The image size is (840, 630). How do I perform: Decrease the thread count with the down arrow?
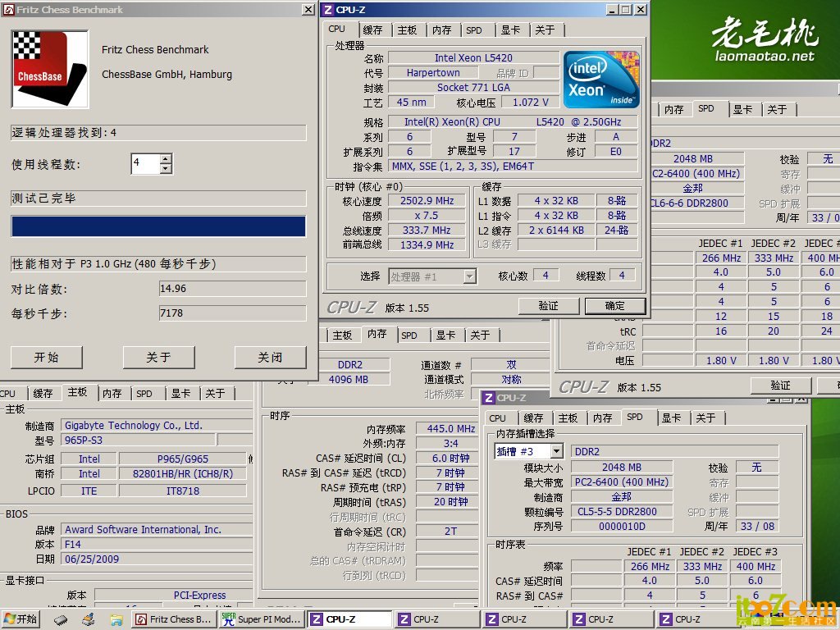(166, 169)
